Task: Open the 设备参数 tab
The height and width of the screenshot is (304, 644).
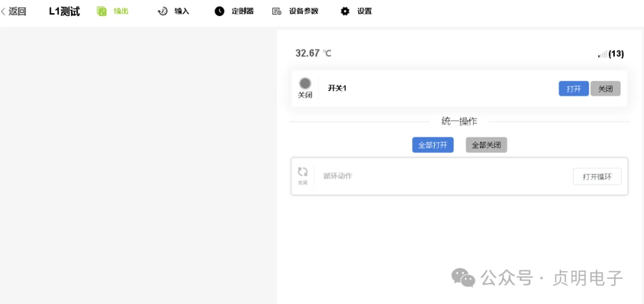Action: (304, 11)
